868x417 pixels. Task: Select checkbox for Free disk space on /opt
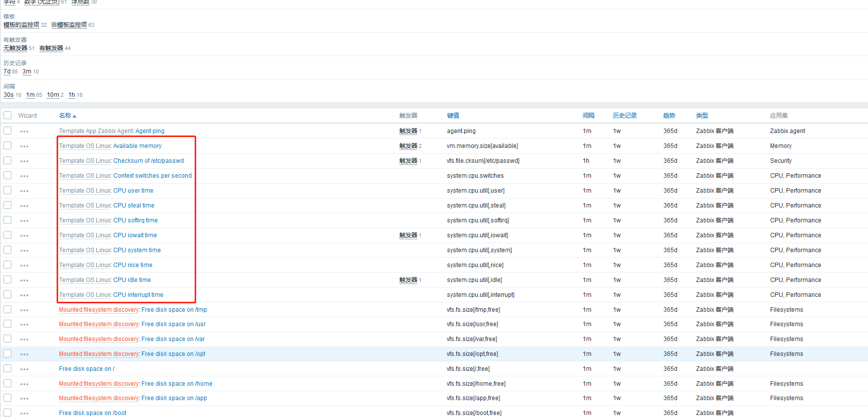[7, 353]
